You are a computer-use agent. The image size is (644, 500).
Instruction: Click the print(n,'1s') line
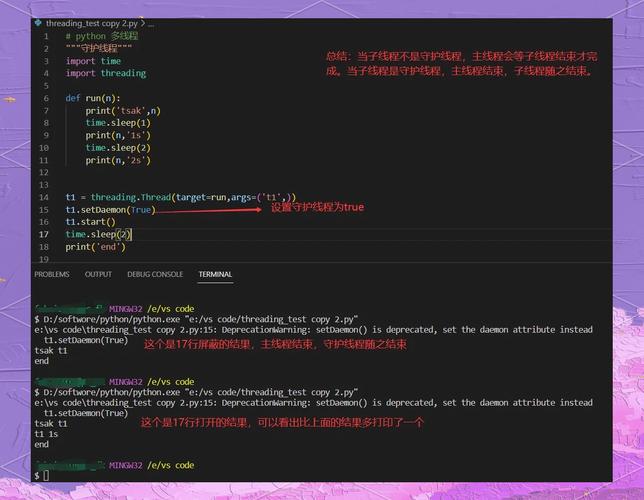pos(118,135)
